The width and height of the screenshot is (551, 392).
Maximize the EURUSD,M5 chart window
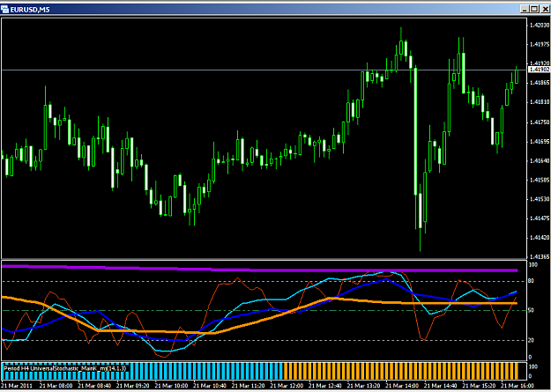534,9
